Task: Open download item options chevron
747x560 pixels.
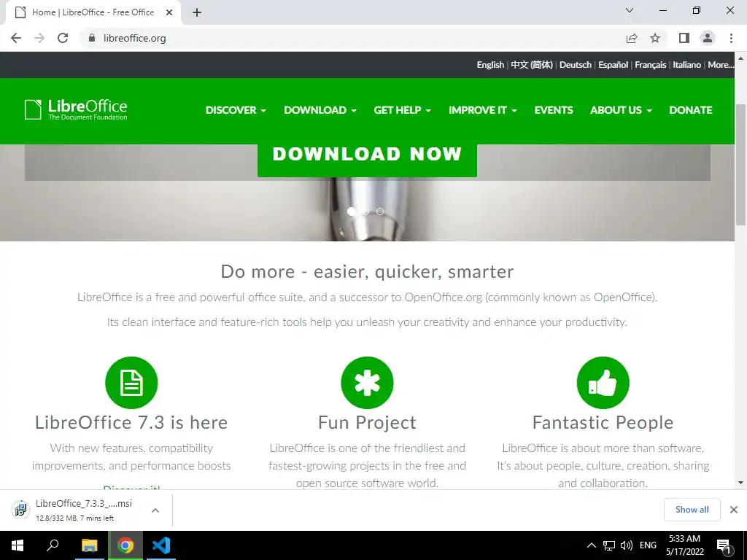Action: pyautogui.click(x=155, y=510)
